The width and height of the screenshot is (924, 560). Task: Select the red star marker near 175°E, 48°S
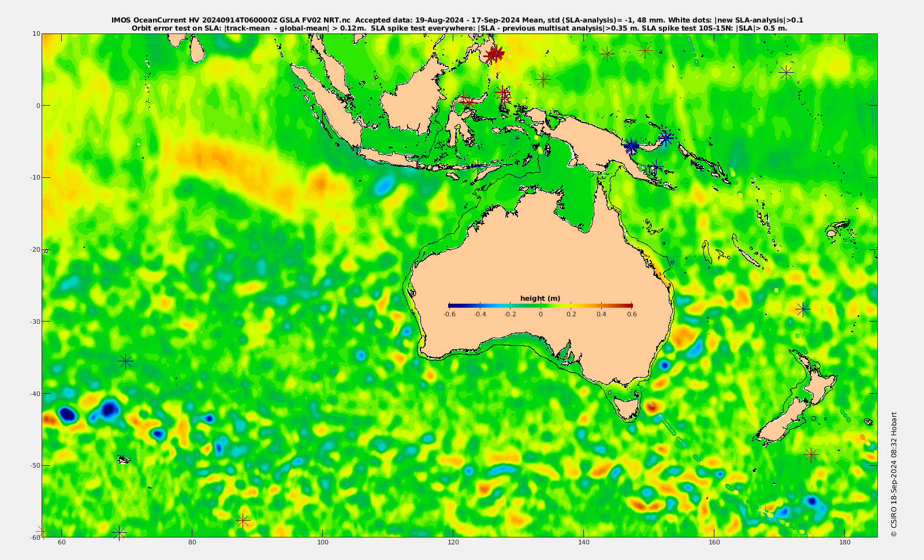click(811, 455)
